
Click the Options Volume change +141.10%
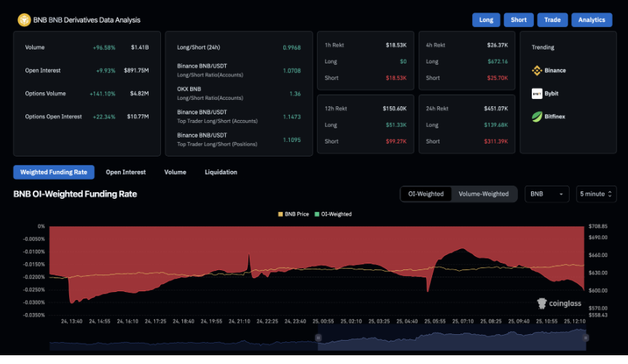[102, 94]
